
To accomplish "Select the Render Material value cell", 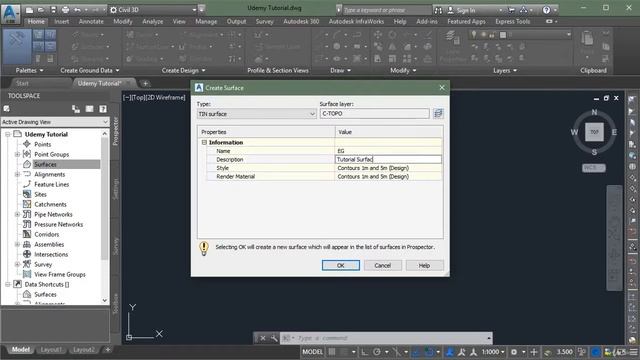I will click(x=388, y=177).
